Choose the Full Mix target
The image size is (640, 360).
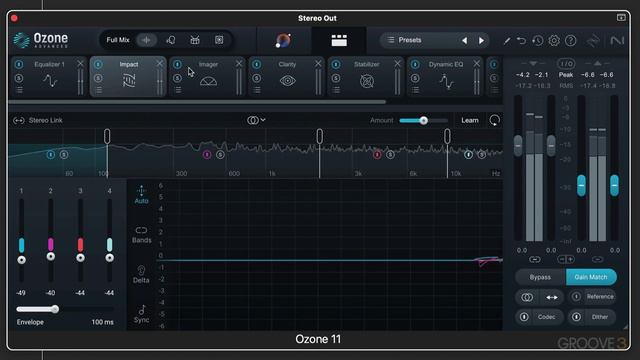[118, 40]
